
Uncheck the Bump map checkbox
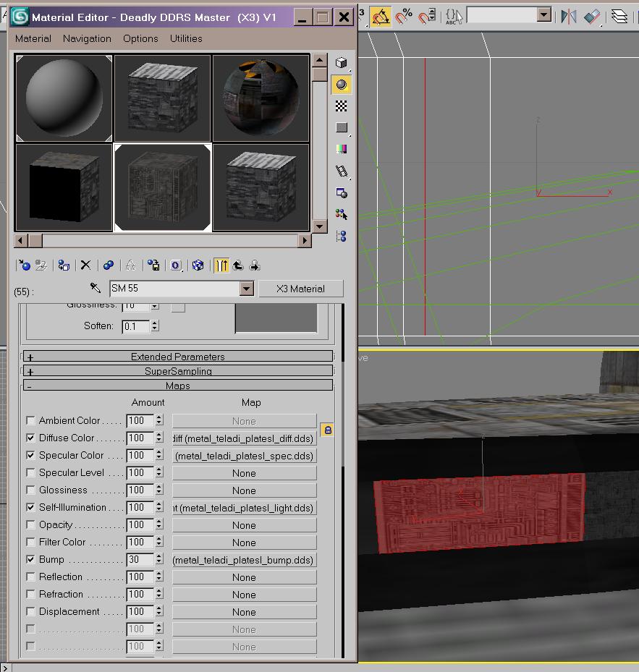click(30, 559)
